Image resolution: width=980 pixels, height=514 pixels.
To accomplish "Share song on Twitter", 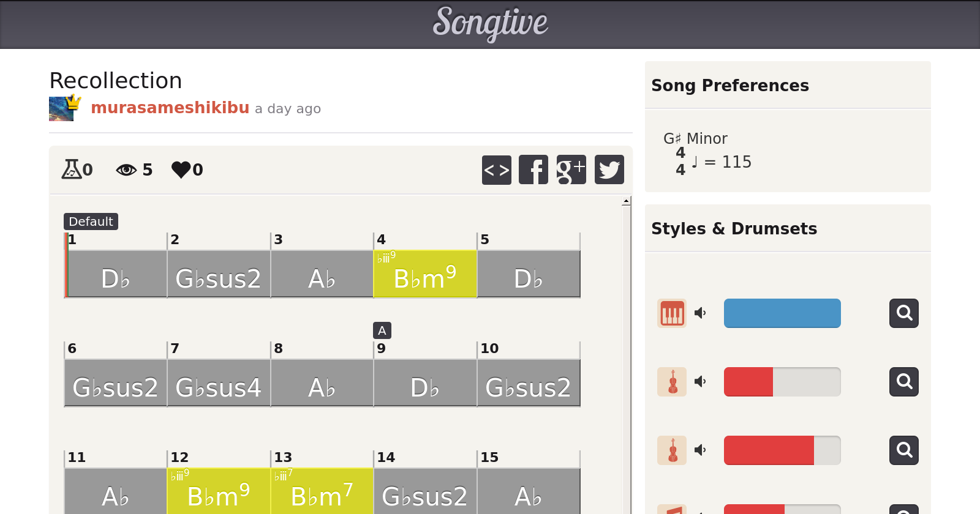I will pyautogui.click(x=609, y=169).
